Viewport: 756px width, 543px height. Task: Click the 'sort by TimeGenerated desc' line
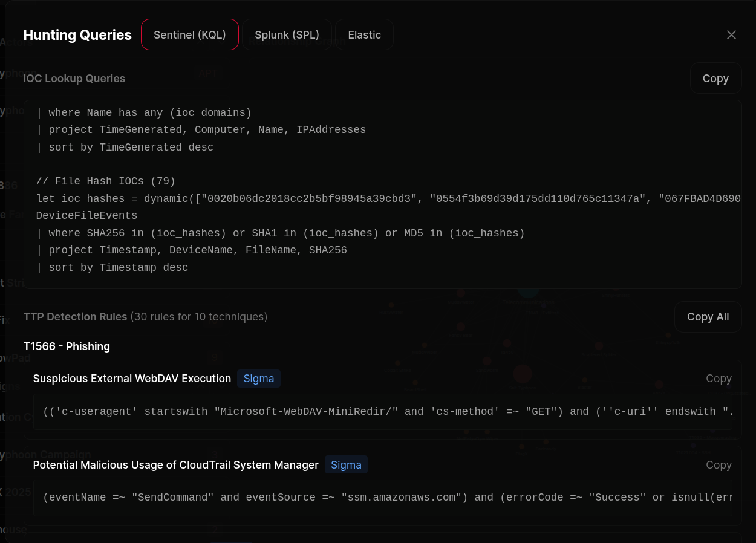(x=125, y=148)
